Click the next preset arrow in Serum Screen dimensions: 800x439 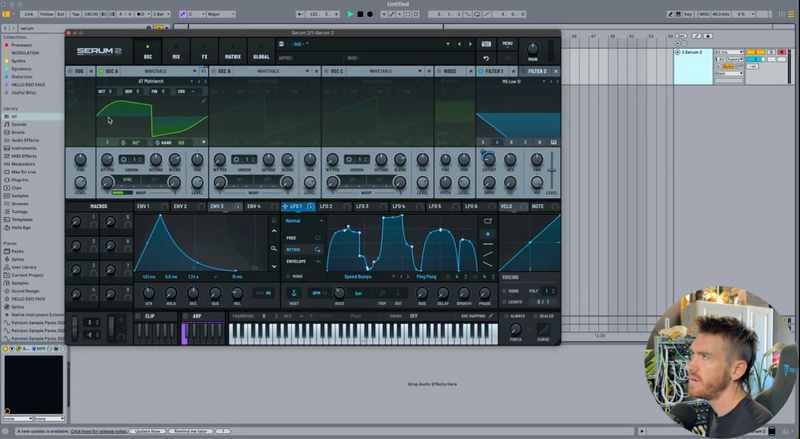[x=470, y=44]
